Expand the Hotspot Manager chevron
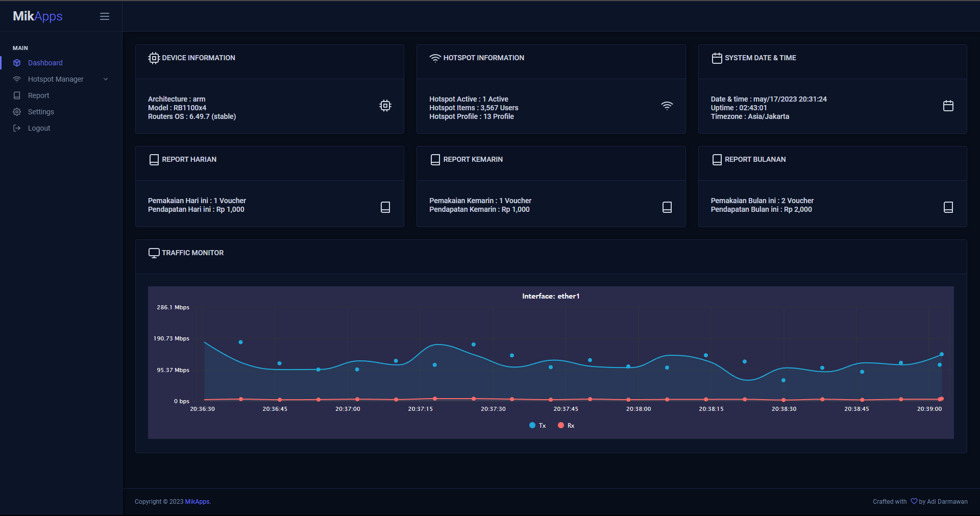980x516 pixels. pyautogui.click(x=106, y=79)
